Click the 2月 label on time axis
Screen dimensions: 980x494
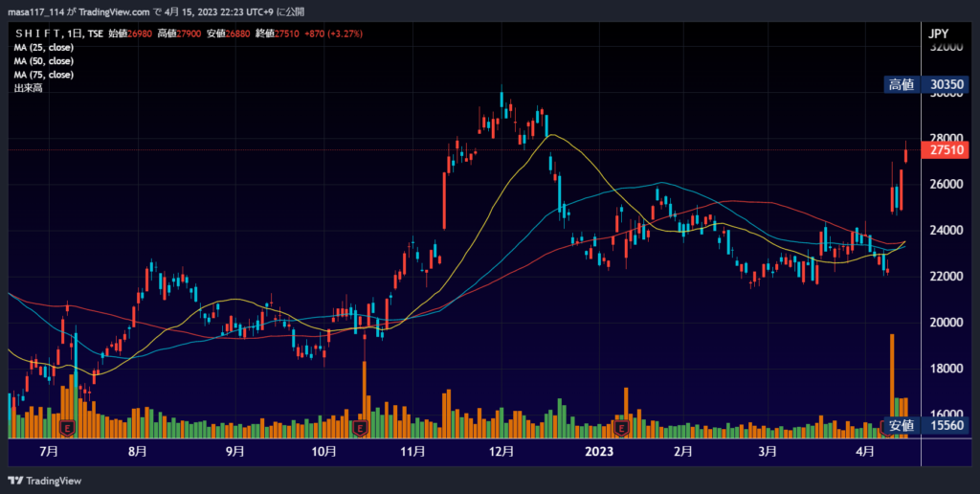tap(683, 451)
